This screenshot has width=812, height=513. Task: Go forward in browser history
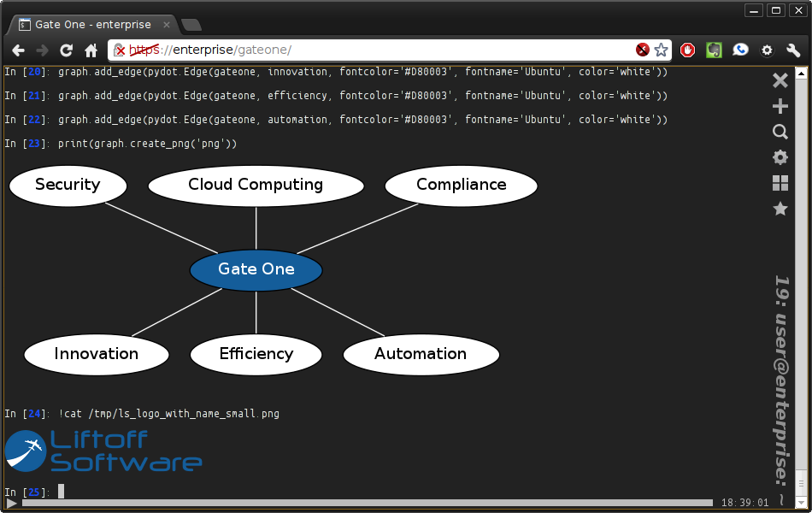click(42, 50)
